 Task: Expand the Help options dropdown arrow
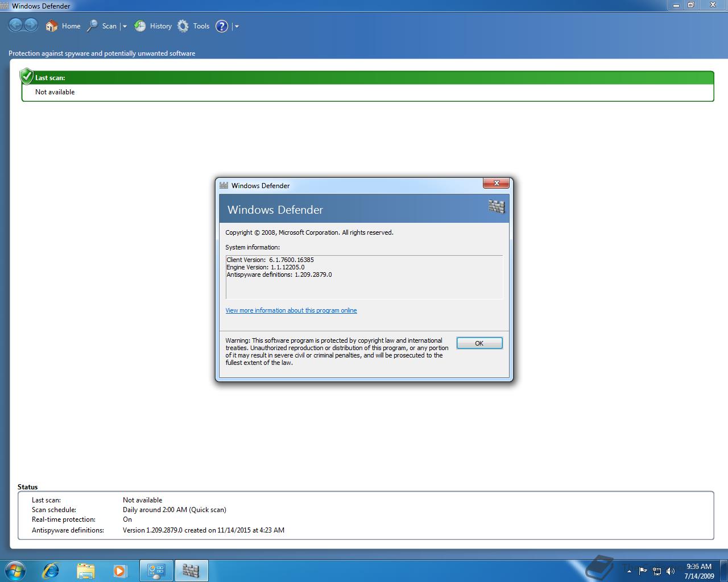tap(237, 26)
